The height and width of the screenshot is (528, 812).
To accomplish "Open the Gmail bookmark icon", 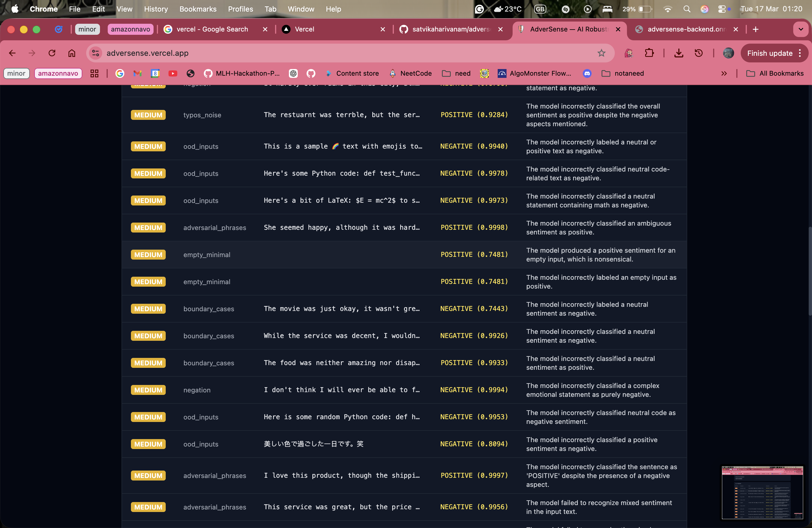I will pos(137,73).
